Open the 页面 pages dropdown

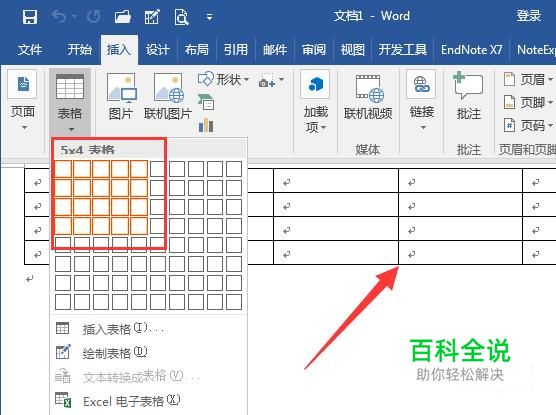pyautogui.click(x=23, y=101)
